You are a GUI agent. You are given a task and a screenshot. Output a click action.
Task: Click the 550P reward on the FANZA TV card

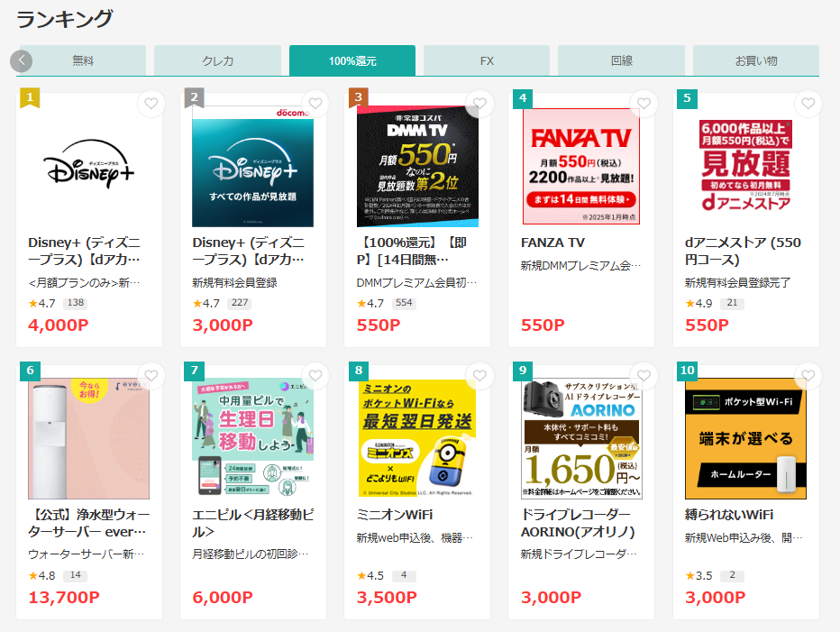(543, 325)
